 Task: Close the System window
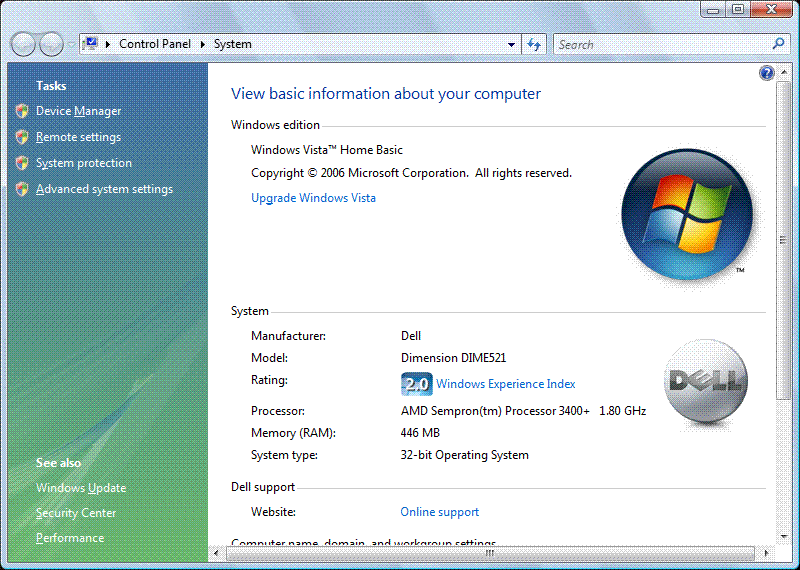pyautogui.click(x=772, y=9)
